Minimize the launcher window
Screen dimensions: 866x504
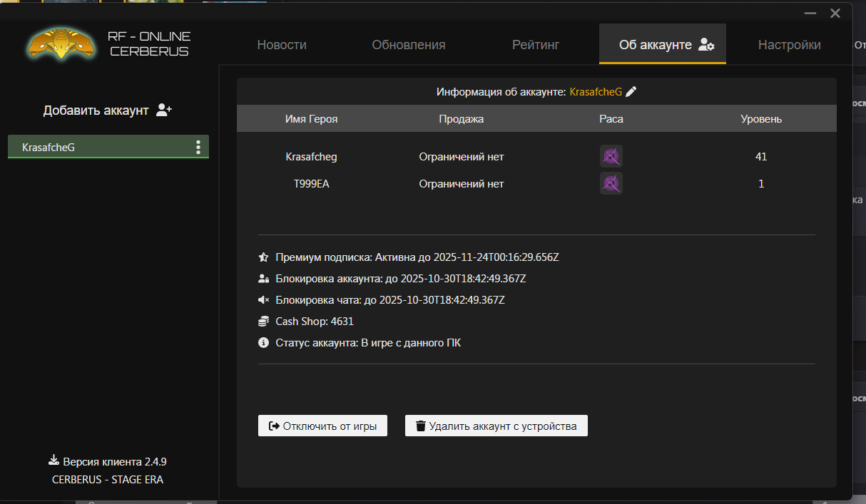[x=810, y=14]
